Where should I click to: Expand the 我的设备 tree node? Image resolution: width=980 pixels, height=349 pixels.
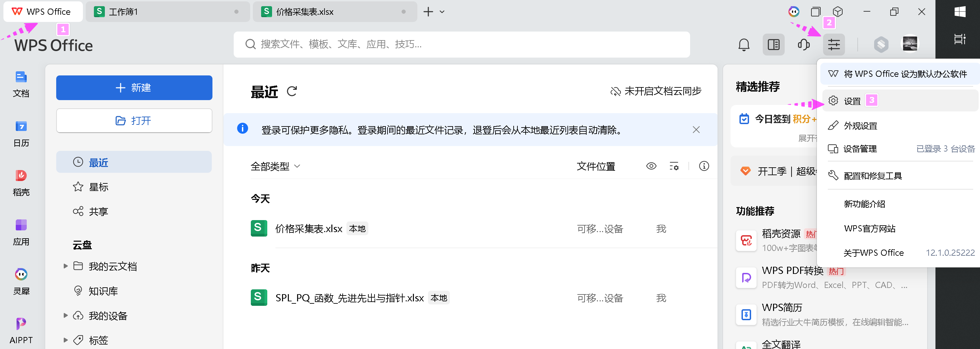[65, 315]
